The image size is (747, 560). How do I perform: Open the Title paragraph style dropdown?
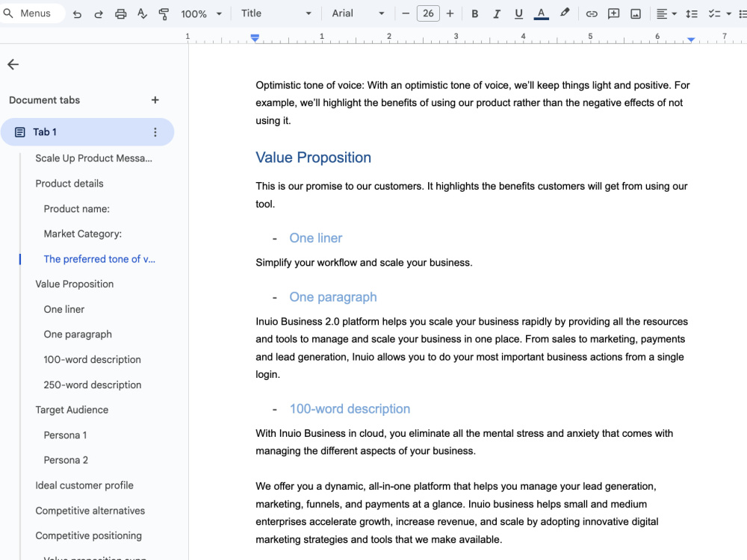point(276,13)
